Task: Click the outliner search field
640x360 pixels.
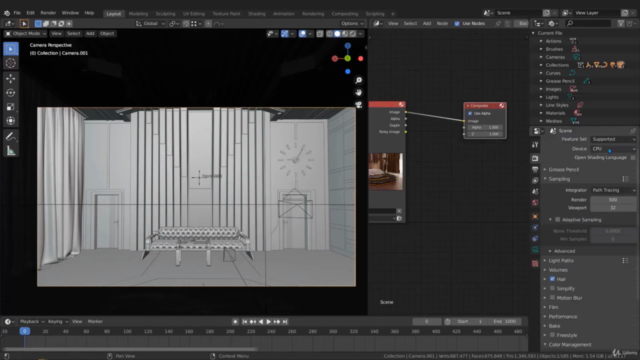Action: (x=588, y=23)
